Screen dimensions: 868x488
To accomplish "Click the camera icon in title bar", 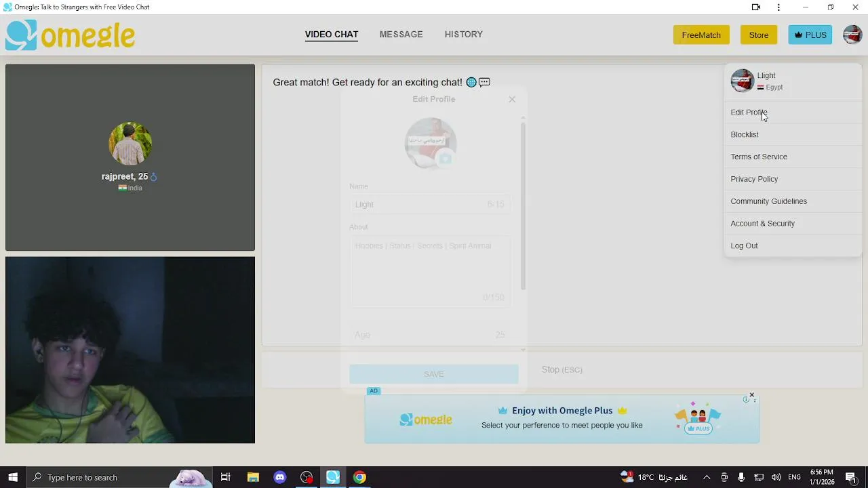I will (756, 7).
